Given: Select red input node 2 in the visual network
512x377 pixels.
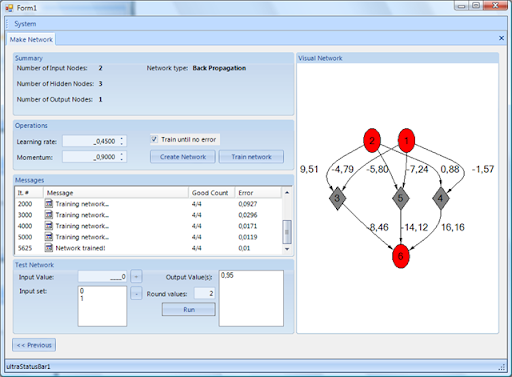Looking at the screenshot, I should [372, 141].
